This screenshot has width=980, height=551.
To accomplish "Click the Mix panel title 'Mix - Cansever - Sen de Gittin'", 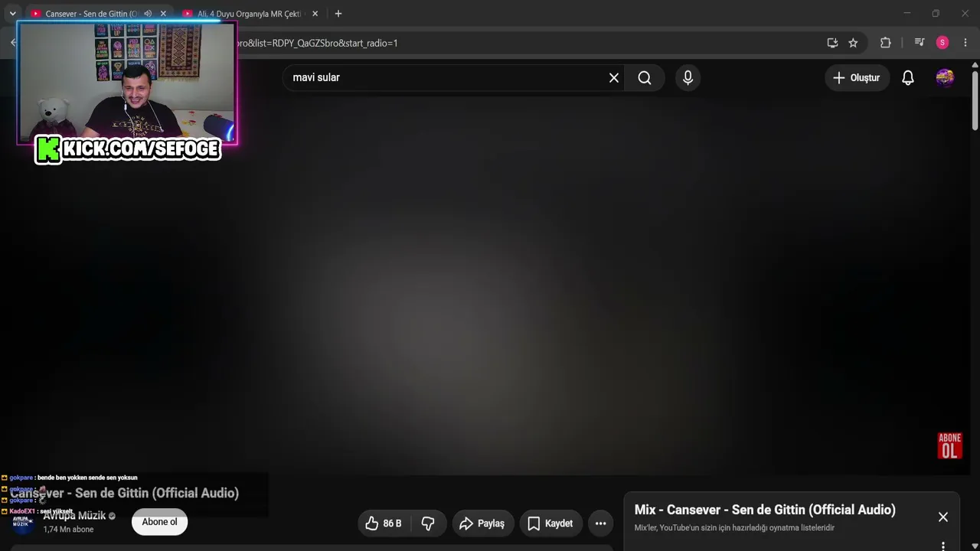I will pos(765,510).
